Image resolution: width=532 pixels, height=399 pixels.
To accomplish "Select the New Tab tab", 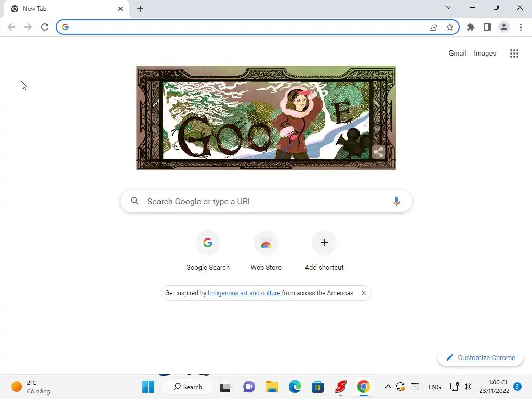I will point(66,9).
